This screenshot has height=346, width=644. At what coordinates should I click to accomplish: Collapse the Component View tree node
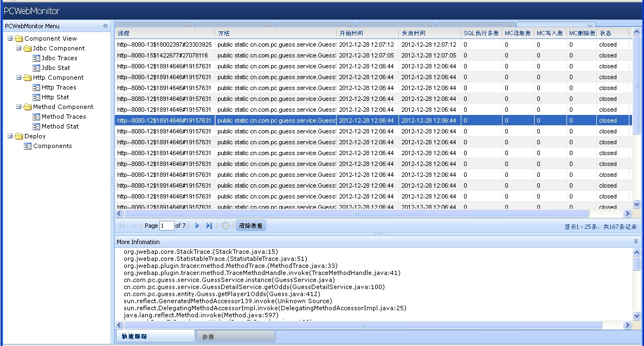coord(10,39)
